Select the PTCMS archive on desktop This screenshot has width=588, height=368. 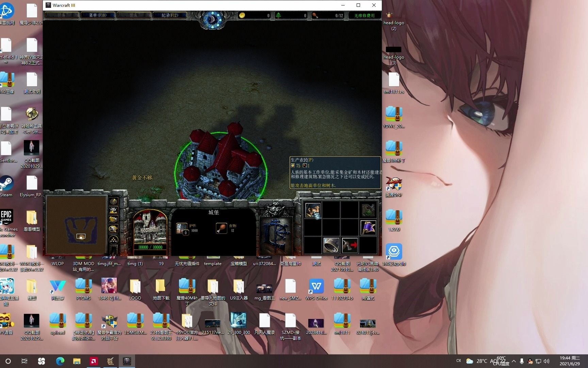tap(83, 289)
